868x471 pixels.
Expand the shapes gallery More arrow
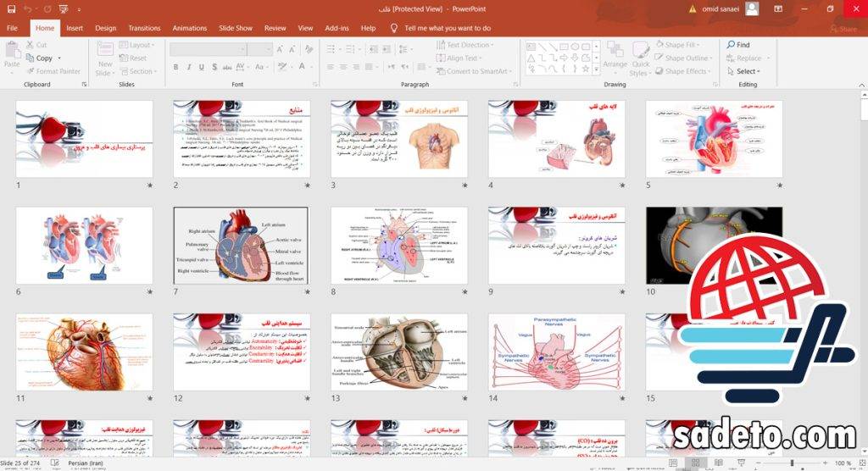click(x=596, y=69)
